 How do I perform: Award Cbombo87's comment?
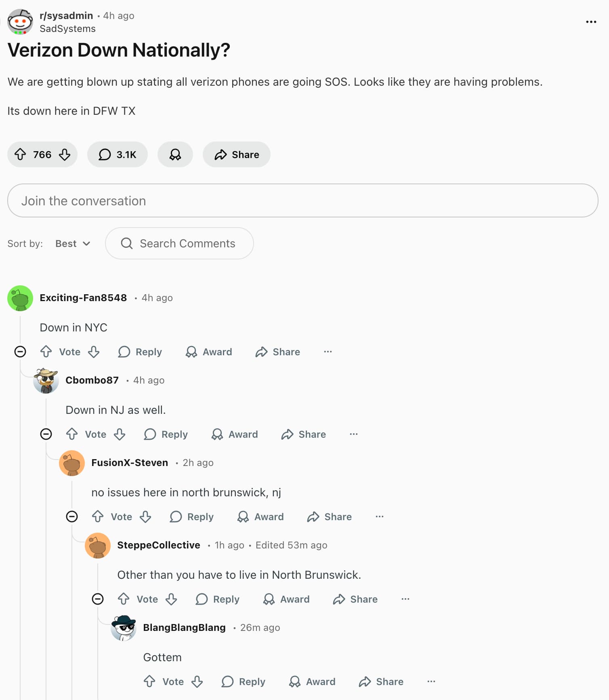[x=235, y=434]
